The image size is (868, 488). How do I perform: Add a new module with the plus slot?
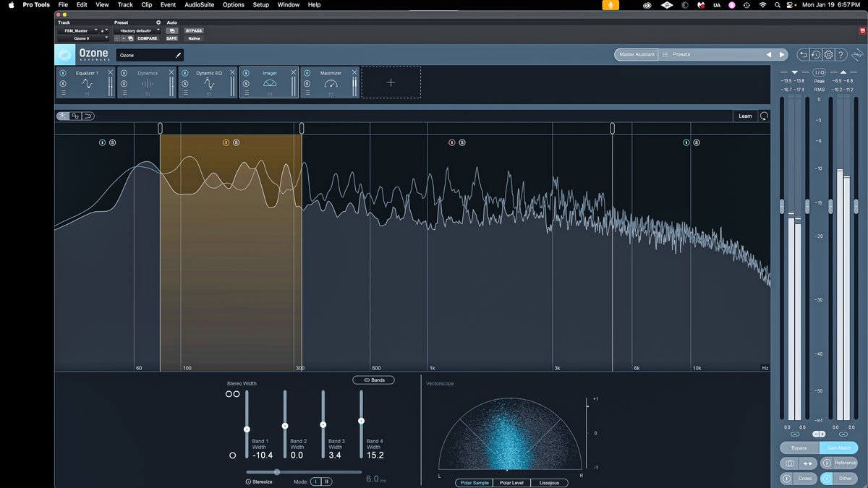(391, 82)
